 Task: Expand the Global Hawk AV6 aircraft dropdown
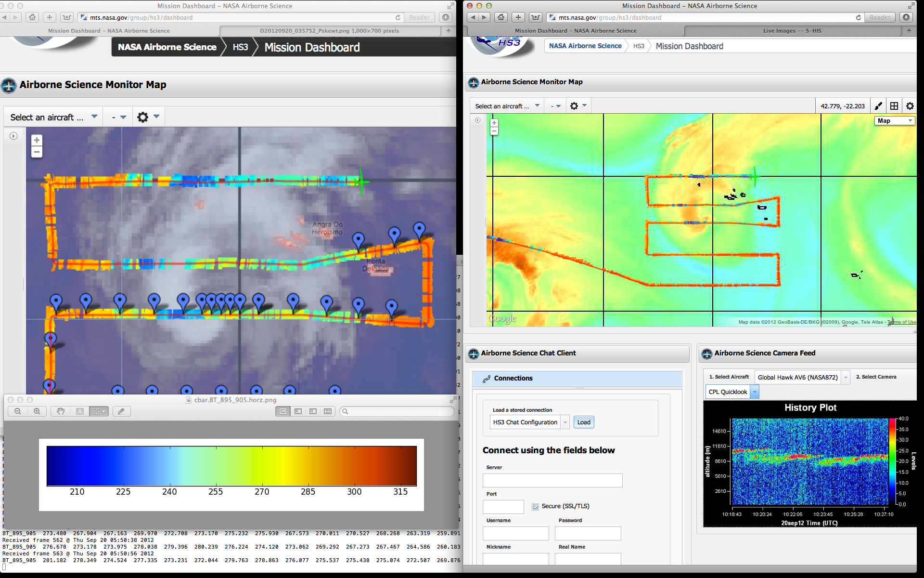[846, 378]
